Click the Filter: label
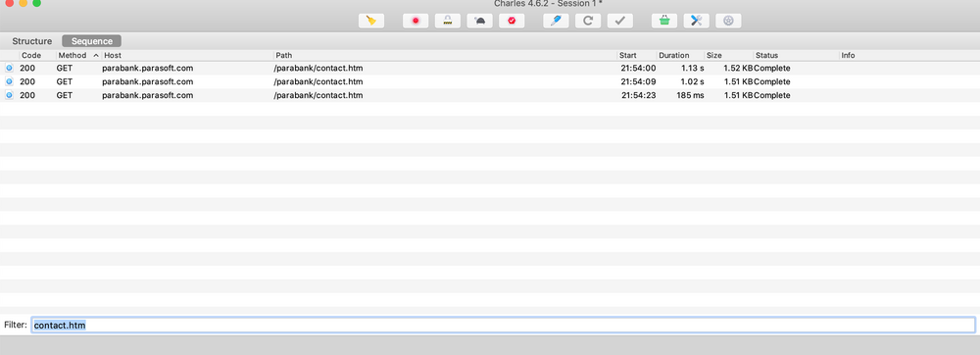This screenshot has height=355, width=980. pyautogui.click(x=16, y=325)
